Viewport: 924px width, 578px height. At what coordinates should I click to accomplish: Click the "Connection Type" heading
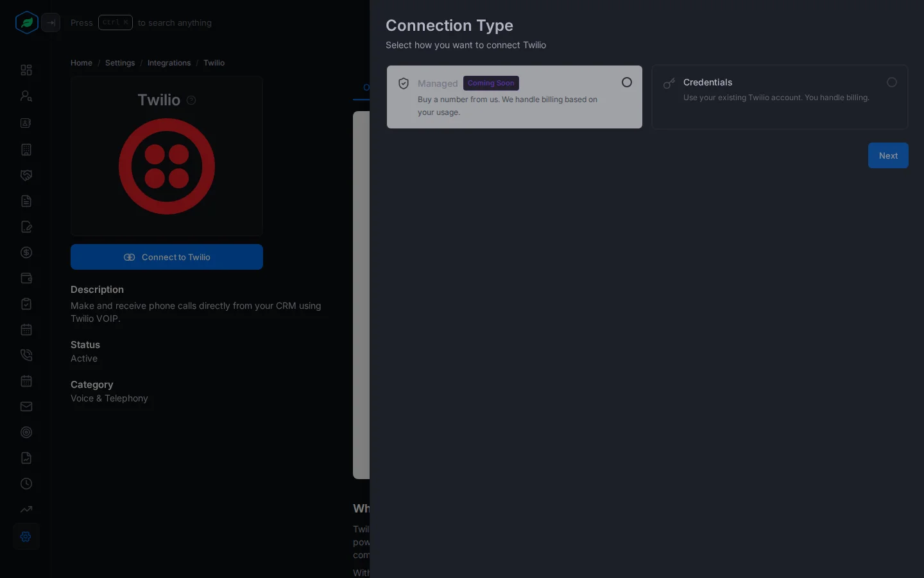pos(449,25)
